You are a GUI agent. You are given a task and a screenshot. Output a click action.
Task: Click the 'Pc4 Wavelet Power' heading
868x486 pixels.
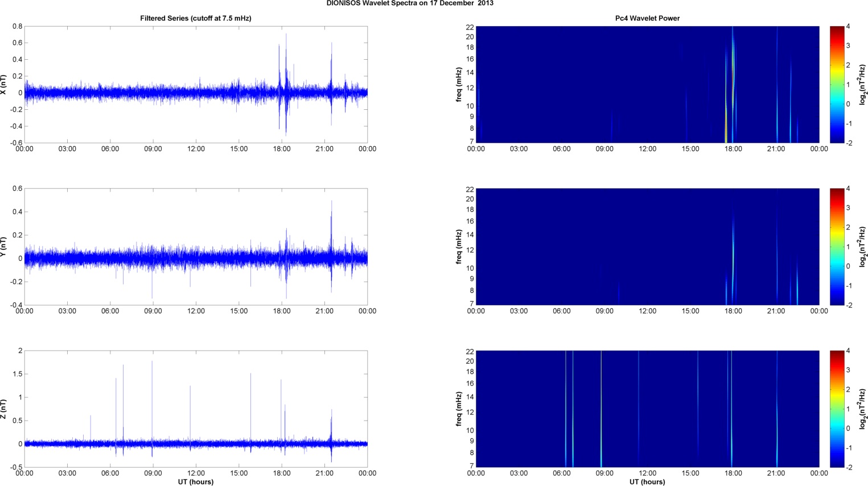[647, 18]
